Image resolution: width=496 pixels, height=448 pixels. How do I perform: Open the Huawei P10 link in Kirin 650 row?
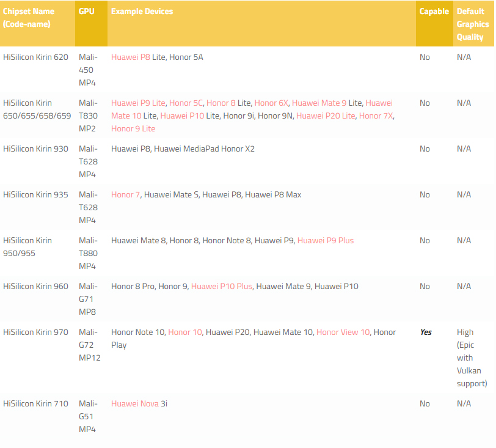tap(182, 116)
